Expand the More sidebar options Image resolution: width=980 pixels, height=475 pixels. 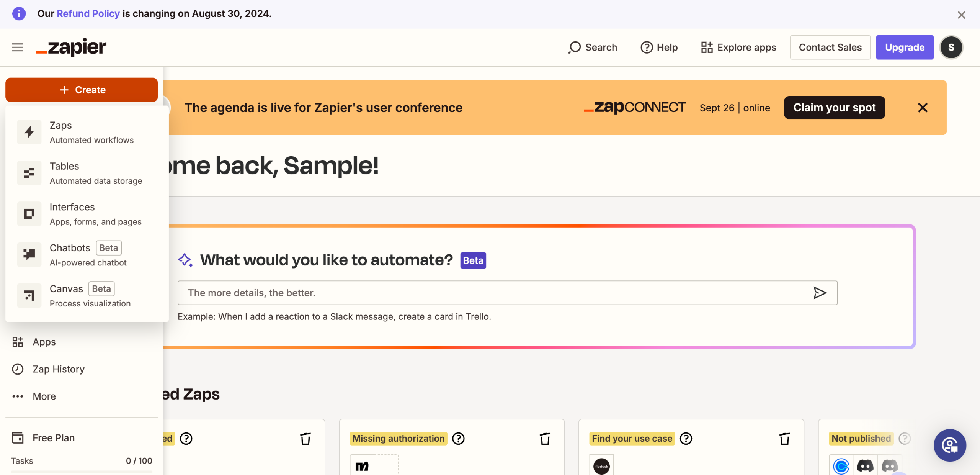click(x=44, y=396)
